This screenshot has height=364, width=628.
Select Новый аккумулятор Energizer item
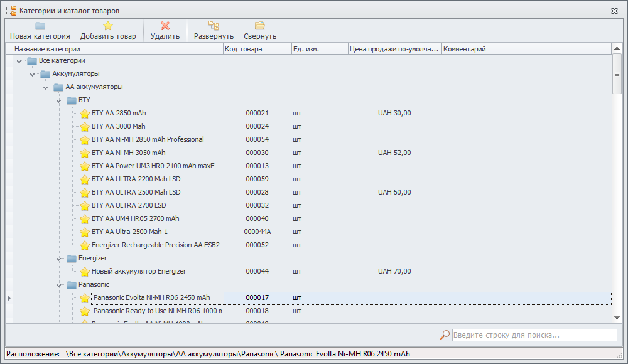point(139,271)
